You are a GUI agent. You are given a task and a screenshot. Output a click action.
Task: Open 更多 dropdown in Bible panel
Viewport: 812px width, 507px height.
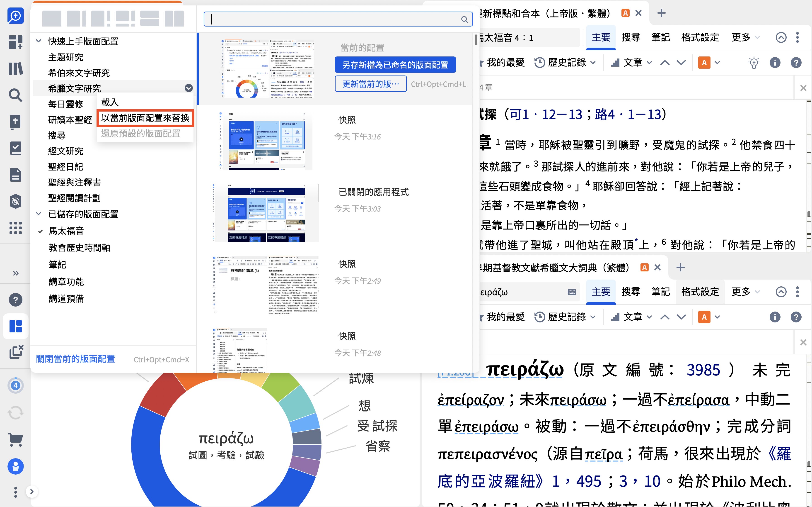click(x=745, y=37)
